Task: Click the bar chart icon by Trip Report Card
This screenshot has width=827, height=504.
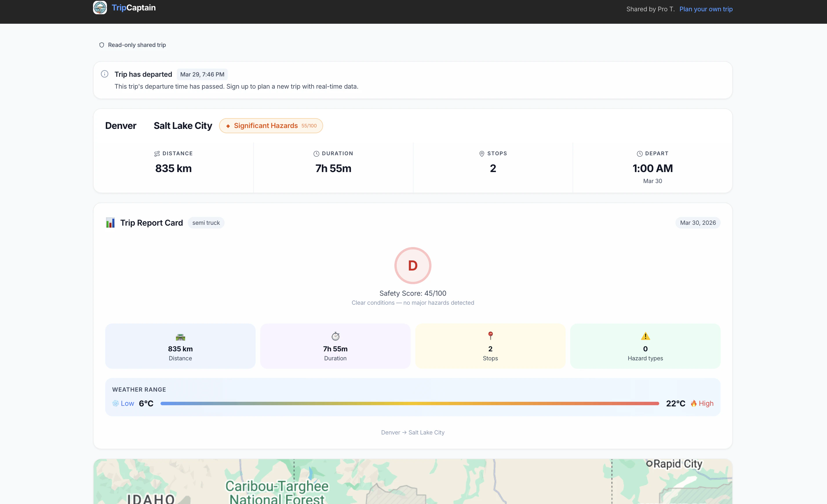Action: point(110,222)
